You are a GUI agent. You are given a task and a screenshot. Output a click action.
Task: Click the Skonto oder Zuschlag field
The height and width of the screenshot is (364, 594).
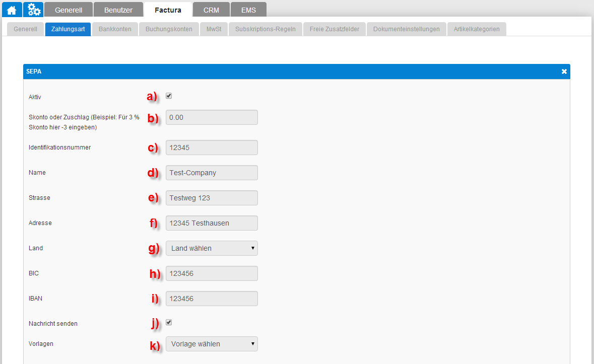pyautogui.click(x=212, y=117)
